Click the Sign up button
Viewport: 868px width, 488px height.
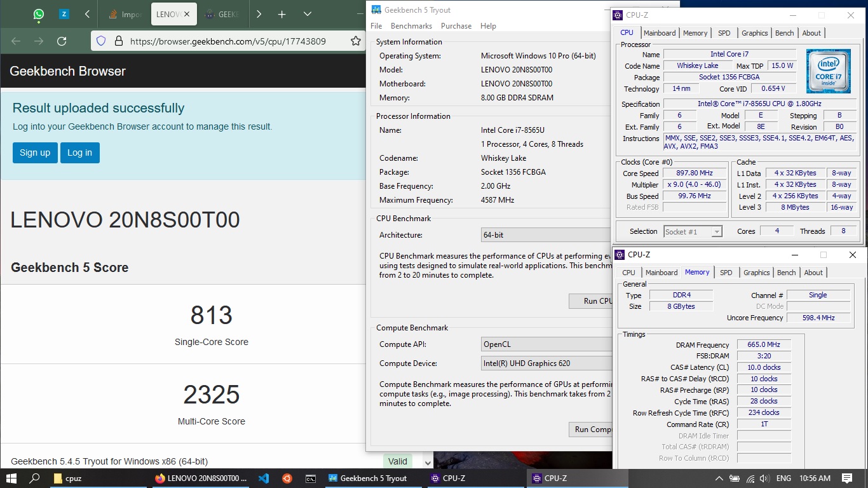[35, 152]
